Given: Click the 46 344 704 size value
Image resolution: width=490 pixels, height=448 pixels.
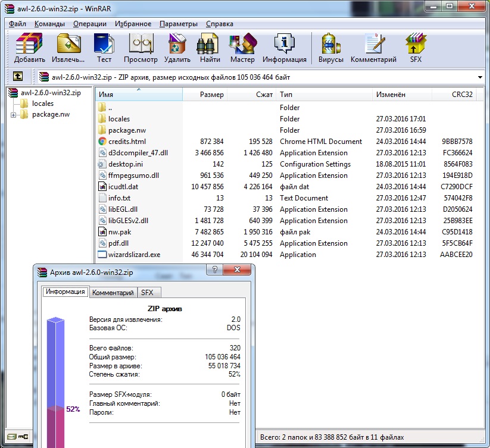Looking at the screenshot, I should [207, 255].
